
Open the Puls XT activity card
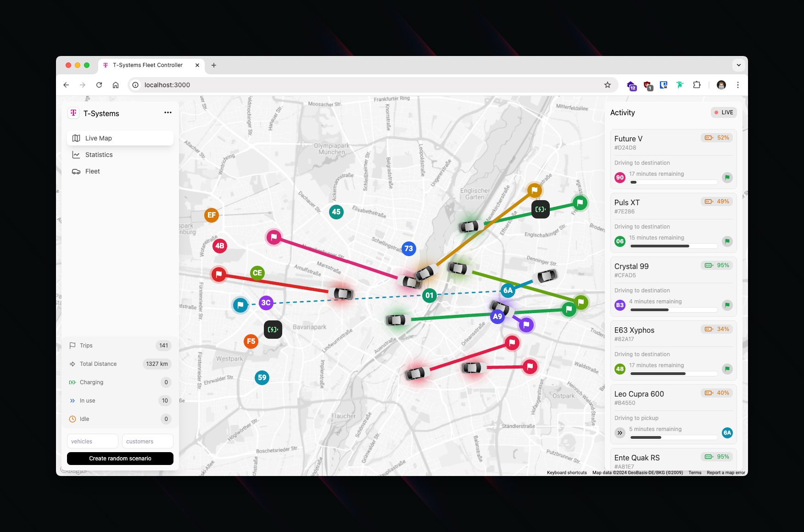(673, 223)
